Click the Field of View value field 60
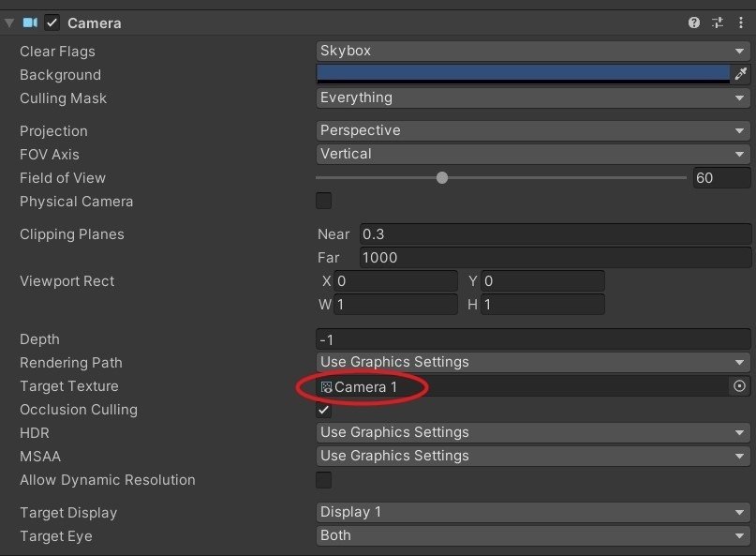This screenshot has height=556, width=756. pyautogui.click(x=721, y=177)
